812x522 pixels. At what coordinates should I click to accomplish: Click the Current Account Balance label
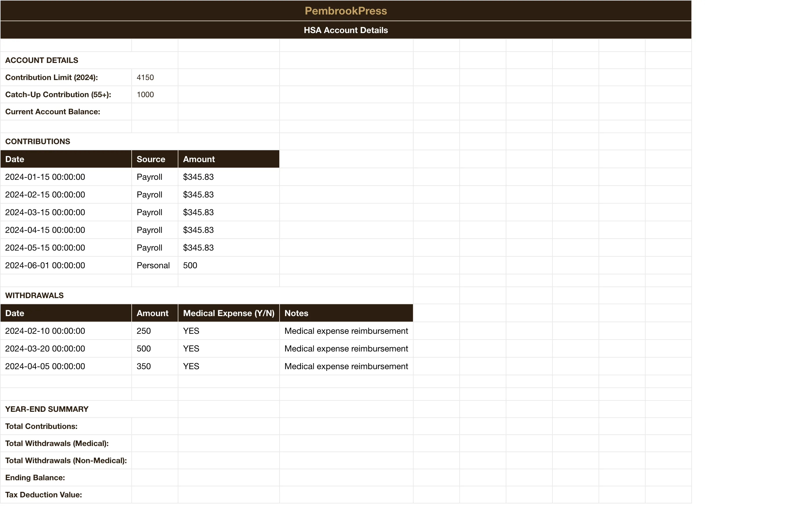pyautogui.click(x=66, y=112)
